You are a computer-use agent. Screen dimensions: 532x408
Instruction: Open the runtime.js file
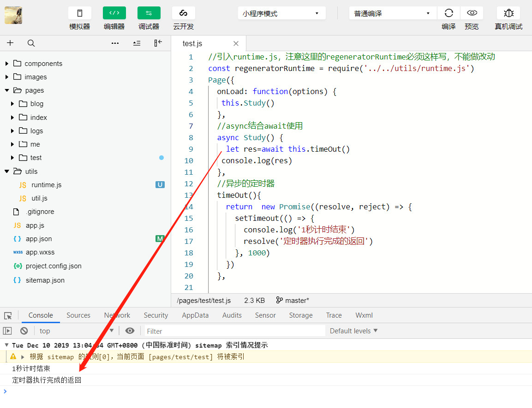(46, 185)
